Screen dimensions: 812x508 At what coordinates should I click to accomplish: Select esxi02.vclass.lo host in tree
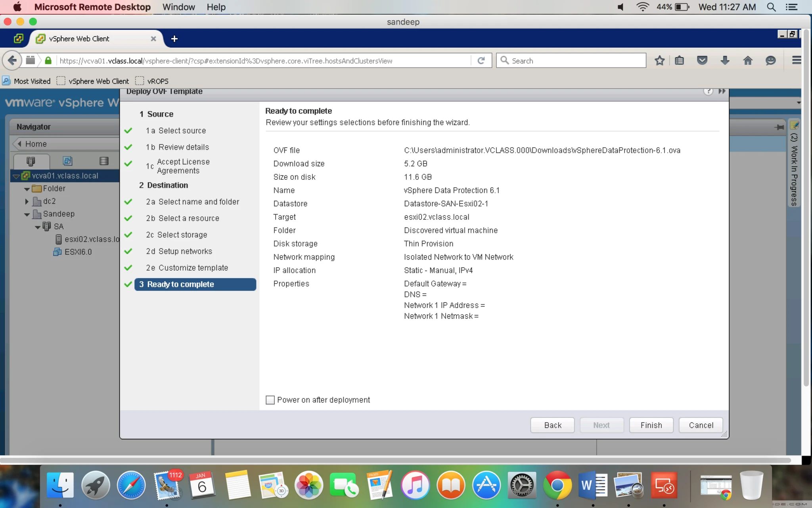87,239
